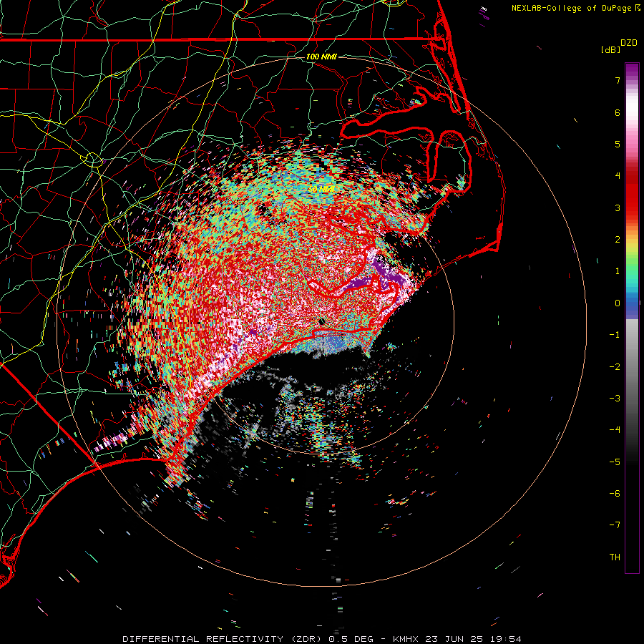Click the DZD product label above the color bar

tap(629, 43)
